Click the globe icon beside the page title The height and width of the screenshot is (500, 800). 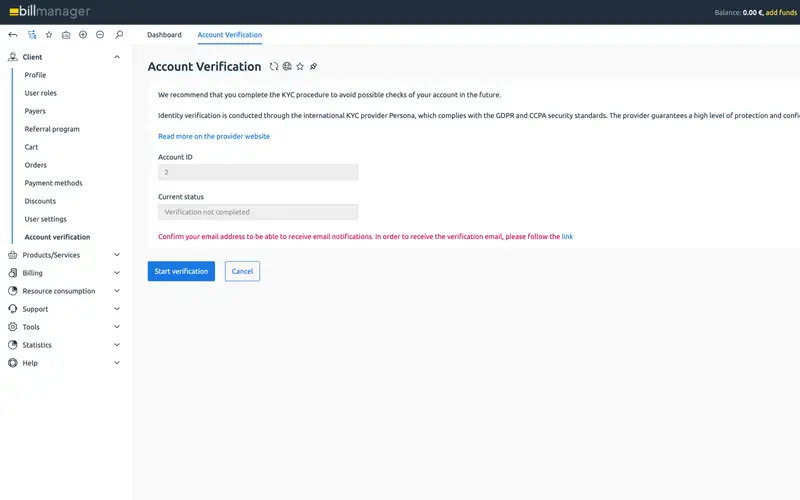pyautogui.click(x=287, y=66)
